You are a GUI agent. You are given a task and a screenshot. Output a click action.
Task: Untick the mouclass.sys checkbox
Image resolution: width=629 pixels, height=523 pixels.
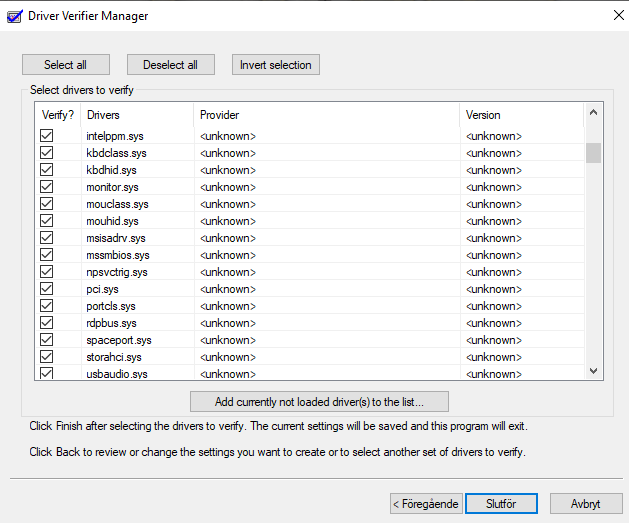pyautogui.click(x=47, y=204)
